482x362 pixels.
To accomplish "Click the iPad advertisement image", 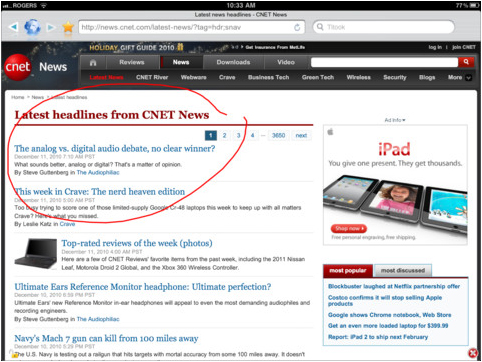I will tap(395, 185).
